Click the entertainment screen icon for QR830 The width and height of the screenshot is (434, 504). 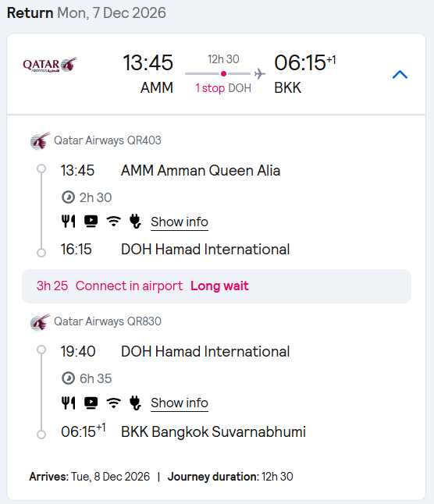[x=91, y=403]
